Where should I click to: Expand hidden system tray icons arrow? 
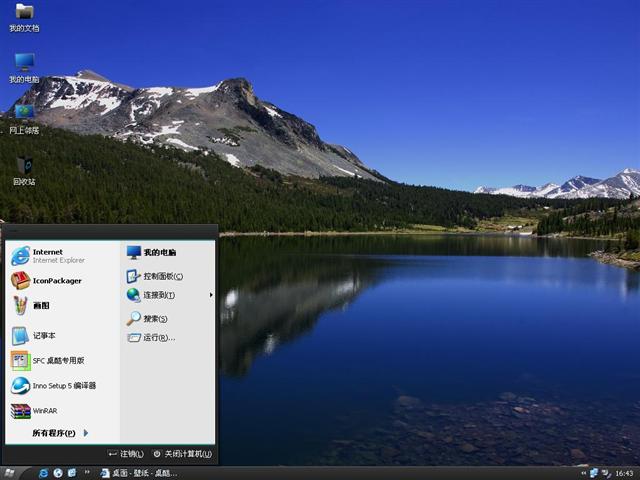coord(583,473)
